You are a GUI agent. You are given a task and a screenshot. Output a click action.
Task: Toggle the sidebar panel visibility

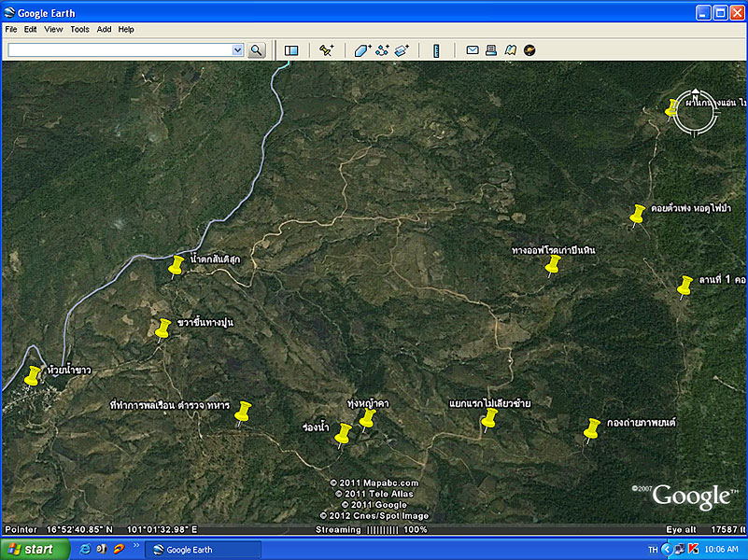(291, 50)
